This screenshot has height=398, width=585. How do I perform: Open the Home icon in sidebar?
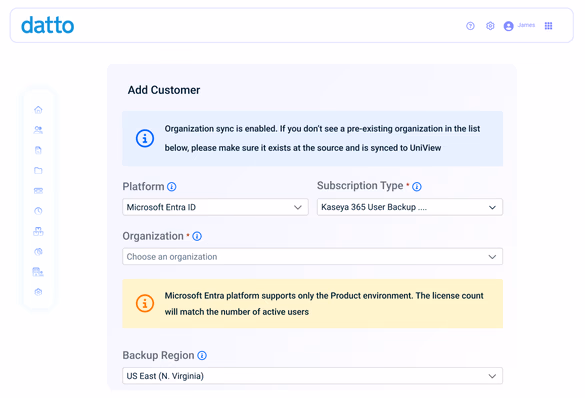point(38,109)
